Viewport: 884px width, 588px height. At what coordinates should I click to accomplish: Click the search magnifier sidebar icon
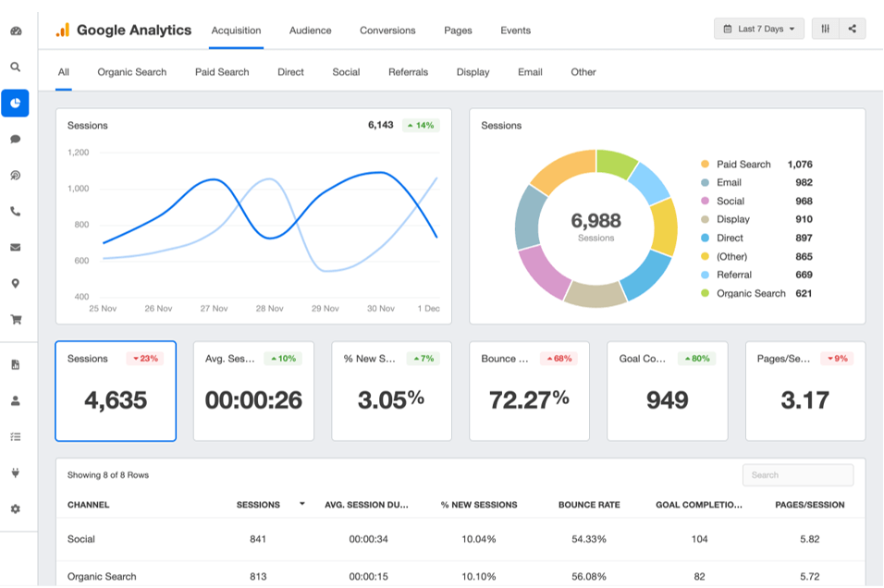click(16, 67)
